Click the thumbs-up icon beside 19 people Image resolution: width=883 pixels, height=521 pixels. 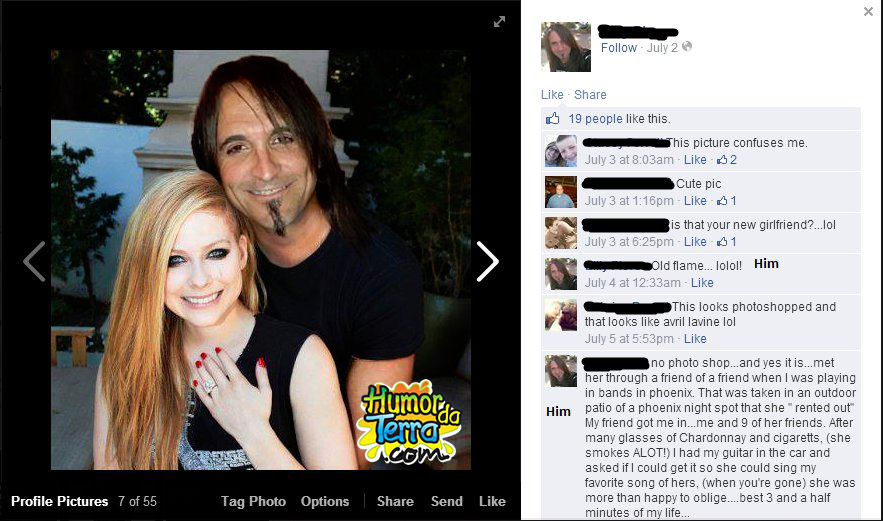point(552,118)
